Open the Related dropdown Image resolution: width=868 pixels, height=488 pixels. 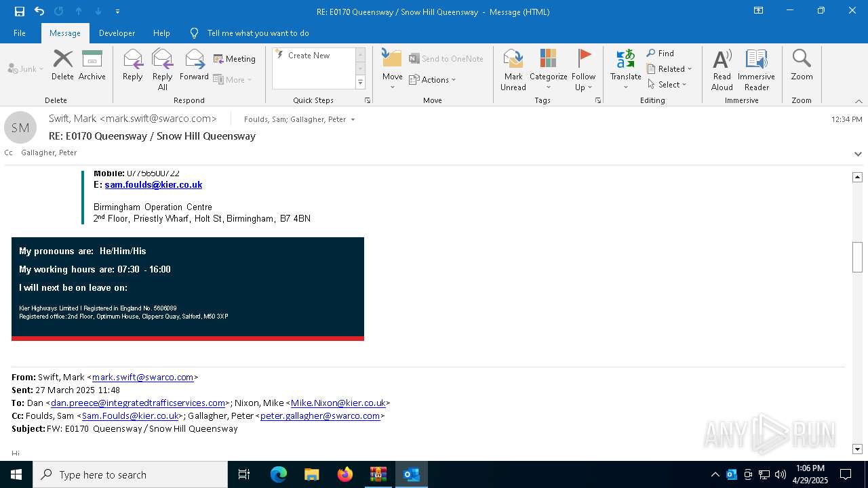(x=669, y=68)
